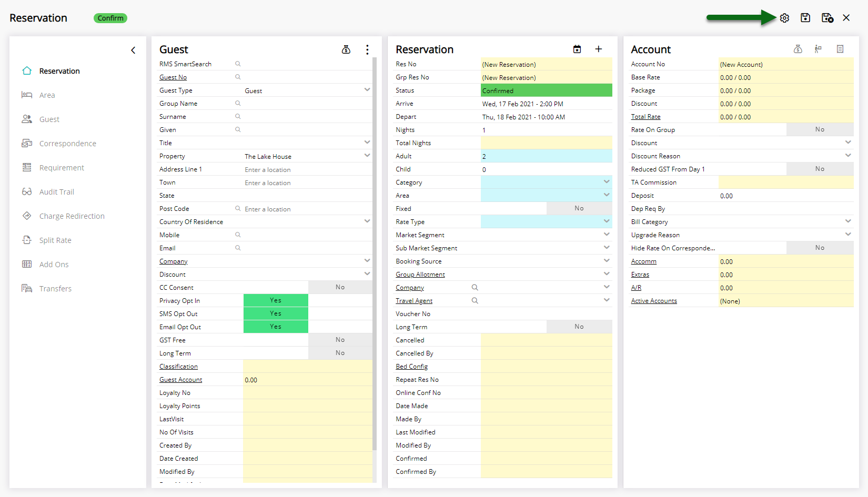Switch the Fixed toggle from No

click(579, 208)
